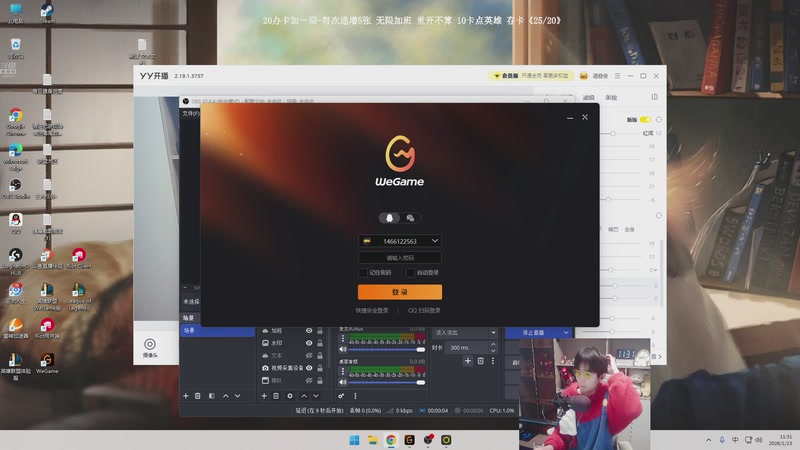Viewport: 800px width, 450px height.
Task: Show the hidden 排队 source in OBS
Action: point(309,381)
